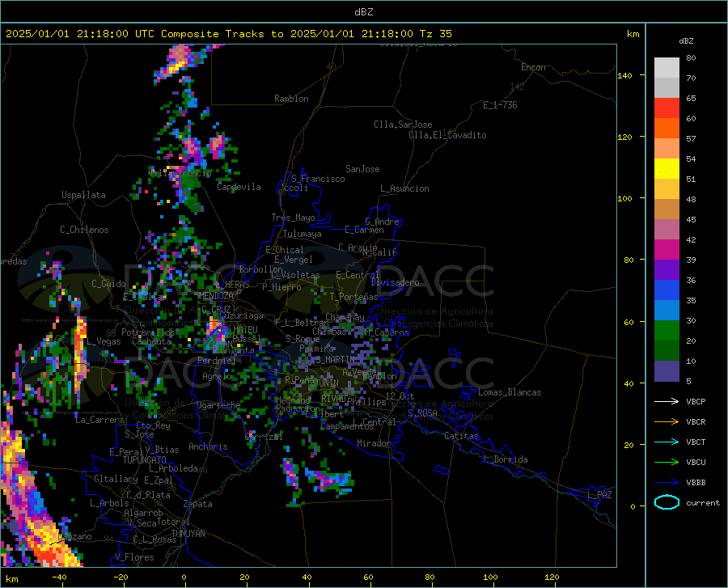The width and height of the screenshot is (728, 588).
Task: Click the La_Carrera label on map
Action: pyautogui.click(x=100, y=420)
